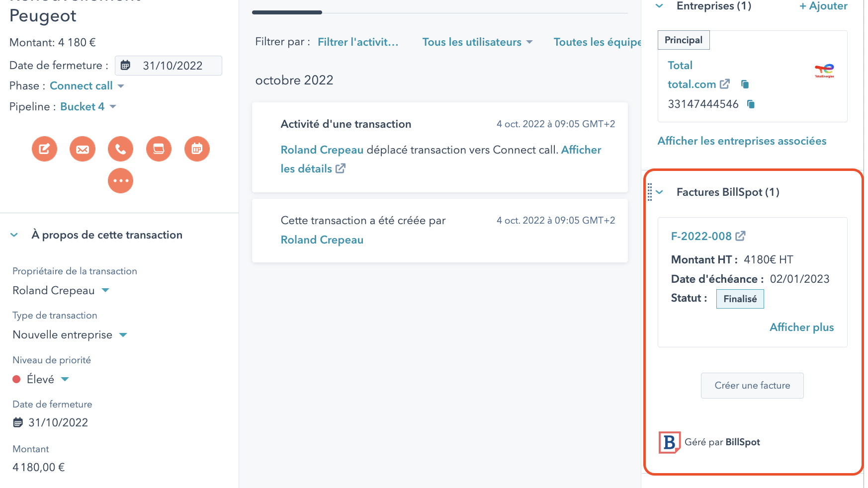
Task: Start a call with the phone icon
Action: [120, 149]
